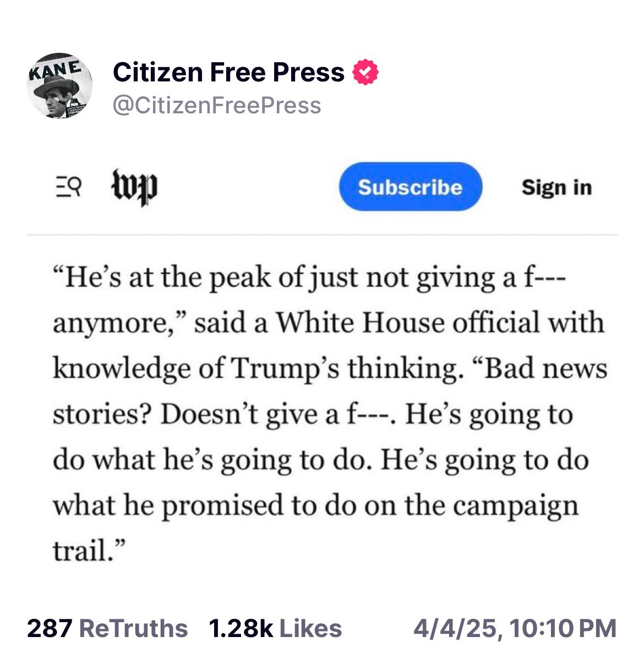Click the Washington Post wp logo
Screen dimensions: 644x664
tap(135, 188)
